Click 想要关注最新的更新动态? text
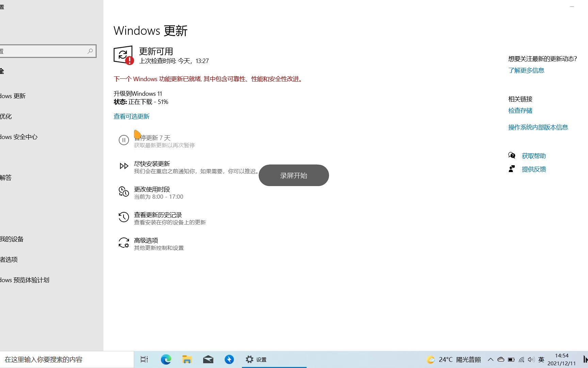 pyautogui.click(x=542, y=59)
